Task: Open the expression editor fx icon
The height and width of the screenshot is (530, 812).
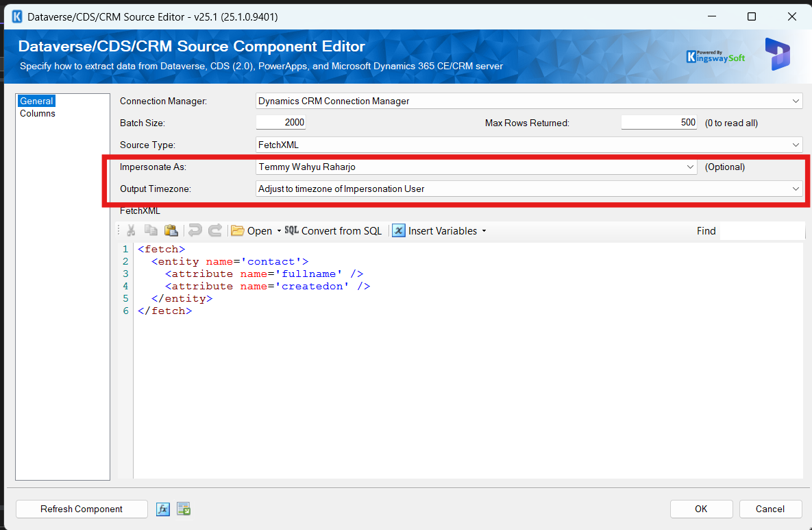Action: pyautogui.click(x=163, y=509)
